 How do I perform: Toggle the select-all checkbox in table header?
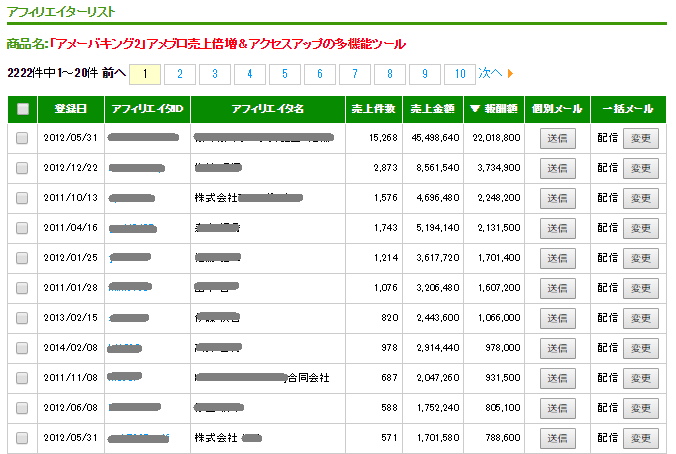pyautogui.click(x=22, y=109)
